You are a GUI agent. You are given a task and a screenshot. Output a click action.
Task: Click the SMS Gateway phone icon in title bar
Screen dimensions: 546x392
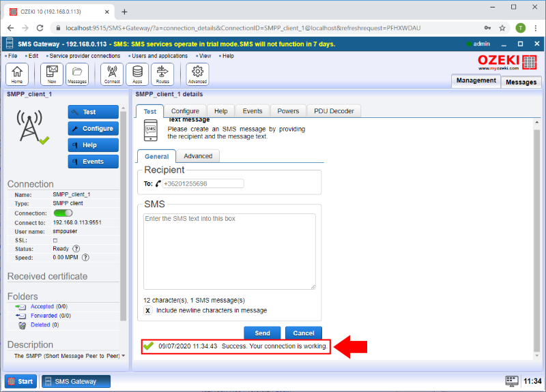[x=10, y=44]
